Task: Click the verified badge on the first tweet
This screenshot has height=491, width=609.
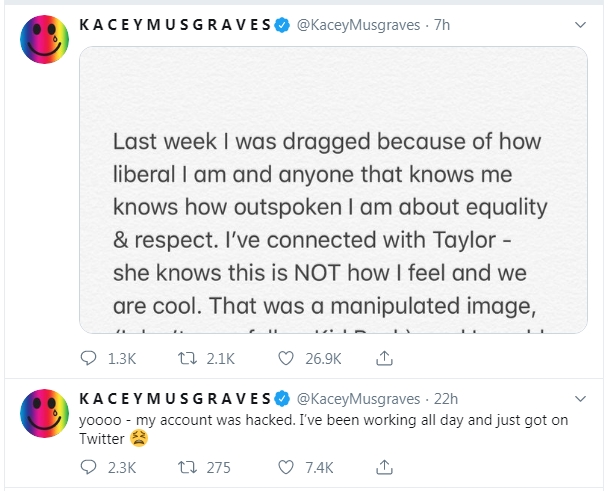Action: [x=283, y=25]
